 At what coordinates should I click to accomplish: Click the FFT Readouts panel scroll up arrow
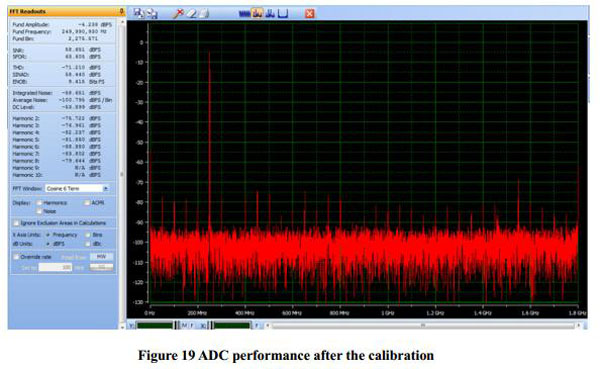(122, 22)
